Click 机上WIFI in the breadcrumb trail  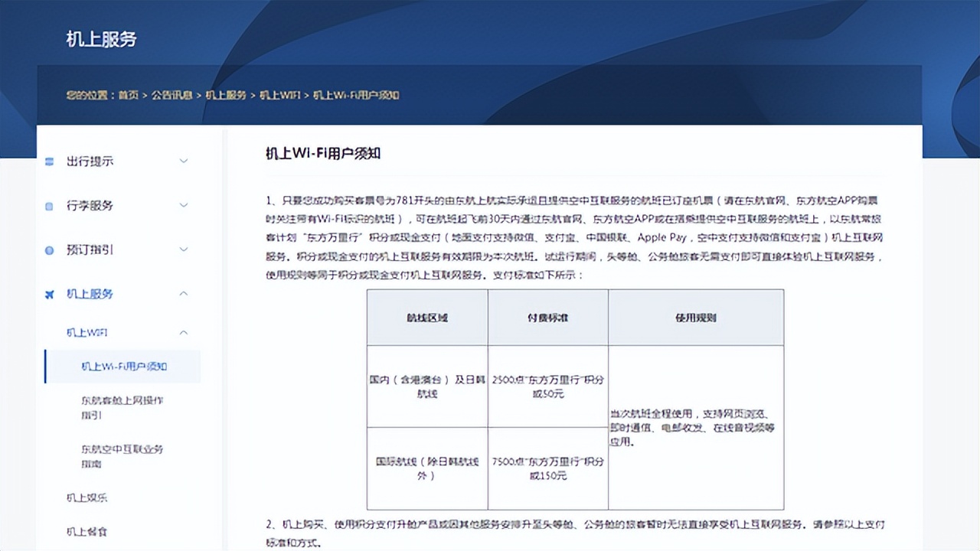tap(279, 96)
